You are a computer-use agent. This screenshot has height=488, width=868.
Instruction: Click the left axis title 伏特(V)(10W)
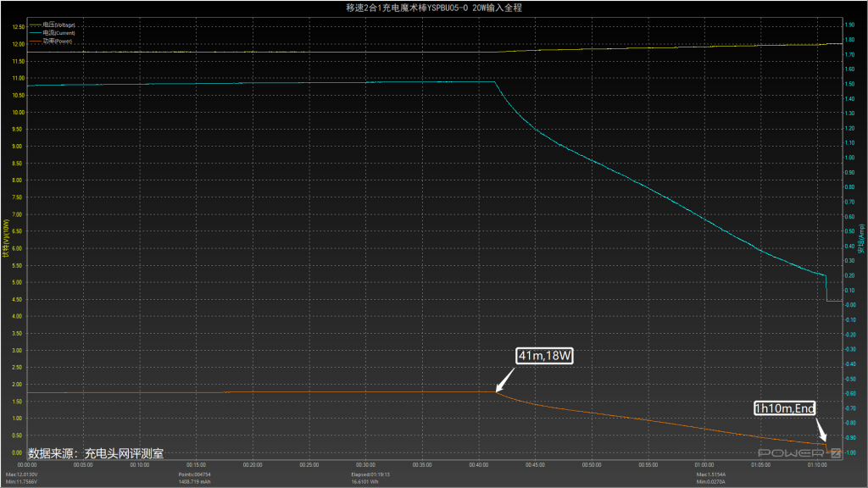tap(6, 238)
